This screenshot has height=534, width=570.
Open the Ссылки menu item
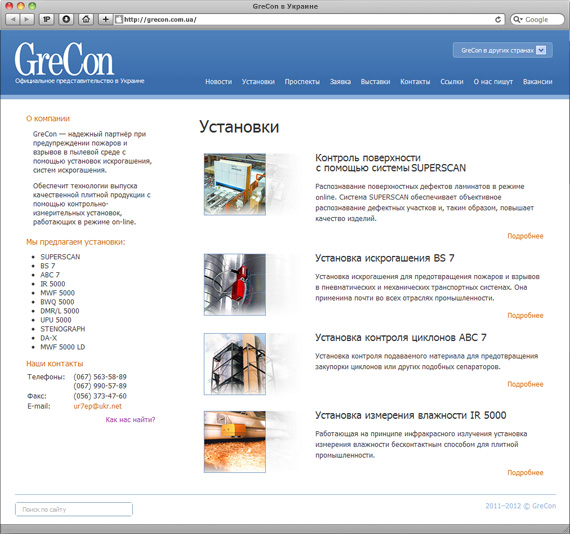(452, 82)
